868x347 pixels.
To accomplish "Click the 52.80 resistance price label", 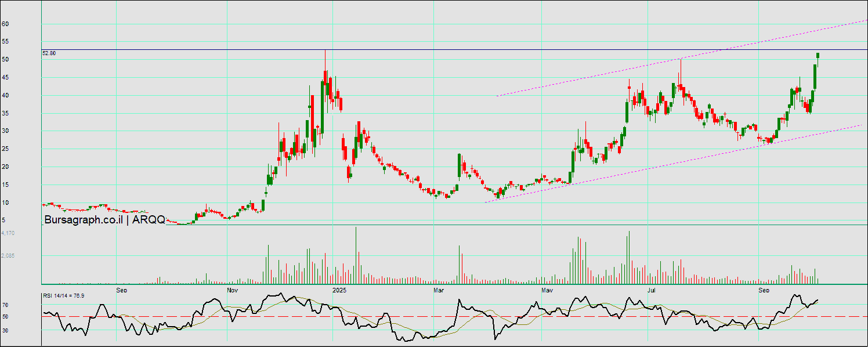I will [x=49, y=53].
